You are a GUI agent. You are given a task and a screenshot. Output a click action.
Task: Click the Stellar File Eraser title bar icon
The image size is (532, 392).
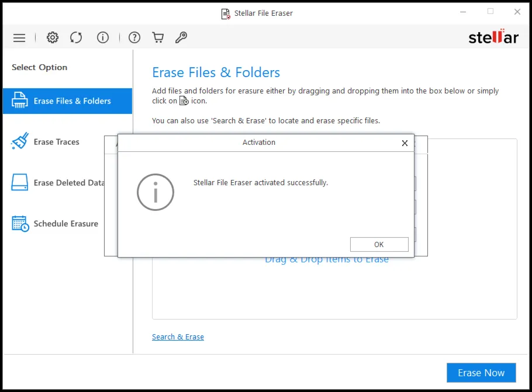(x=226, y=13)
